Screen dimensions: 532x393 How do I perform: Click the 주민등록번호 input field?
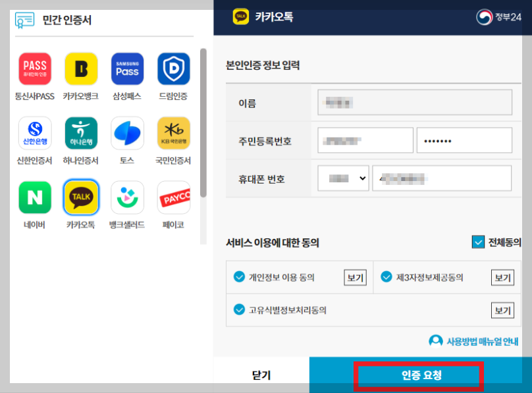[x=365, y=140]
